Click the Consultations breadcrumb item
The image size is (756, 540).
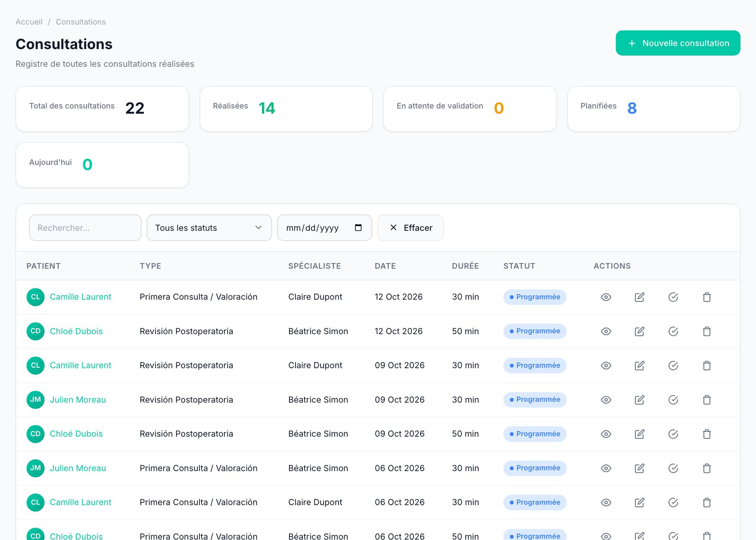click(81, 22)
